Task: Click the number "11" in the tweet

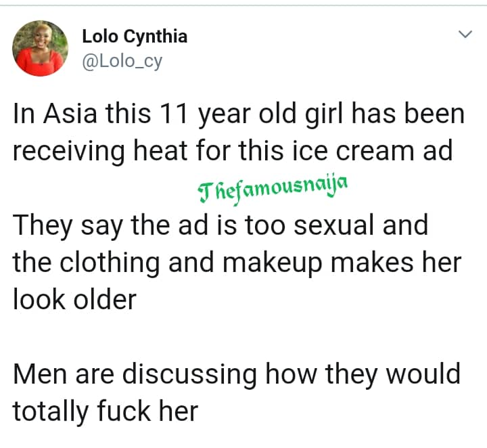Action: (x=172, y=114)
